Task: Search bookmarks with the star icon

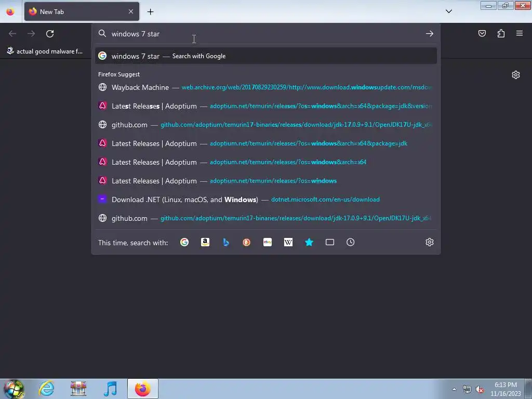Action: tap(309, 242)
